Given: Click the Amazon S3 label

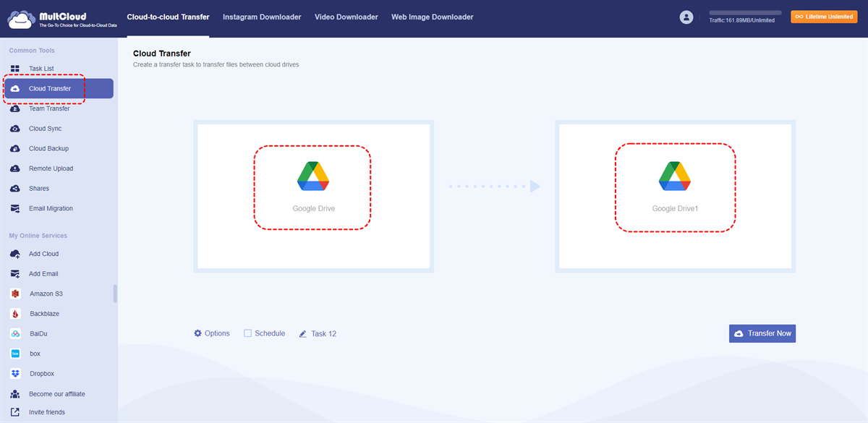Looking at the screenshot, I should coord(46,294).
